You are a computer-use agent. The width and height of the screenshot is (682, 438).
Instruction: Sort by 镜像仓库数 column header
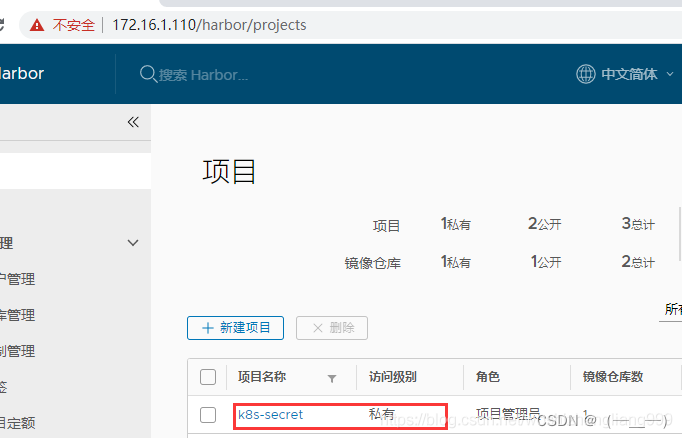[613, 377]
